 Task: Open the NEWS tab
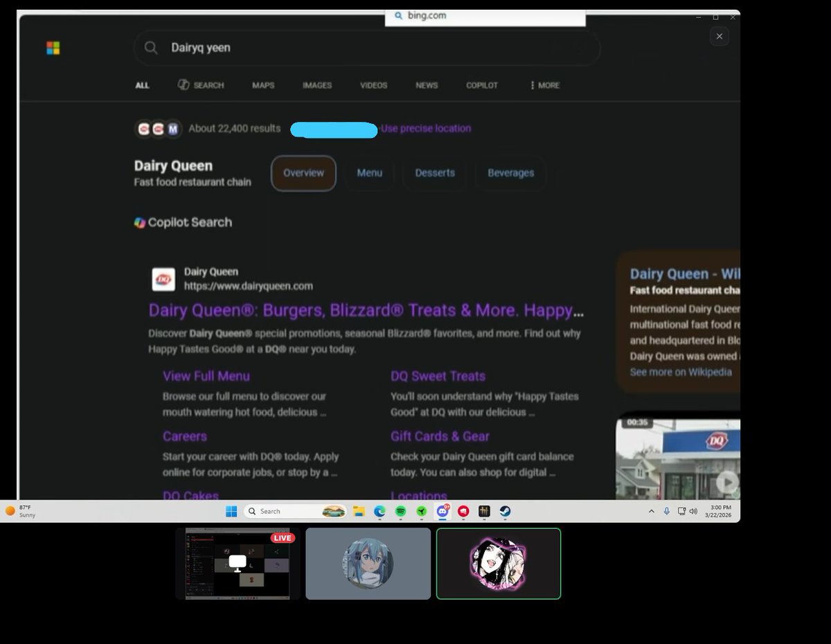427,85
